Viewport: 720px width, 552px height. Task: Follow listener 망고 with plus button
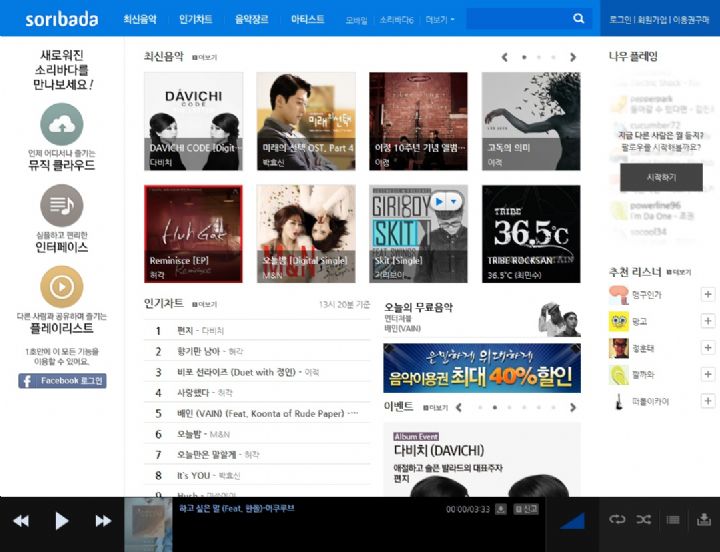click(708, 321)
